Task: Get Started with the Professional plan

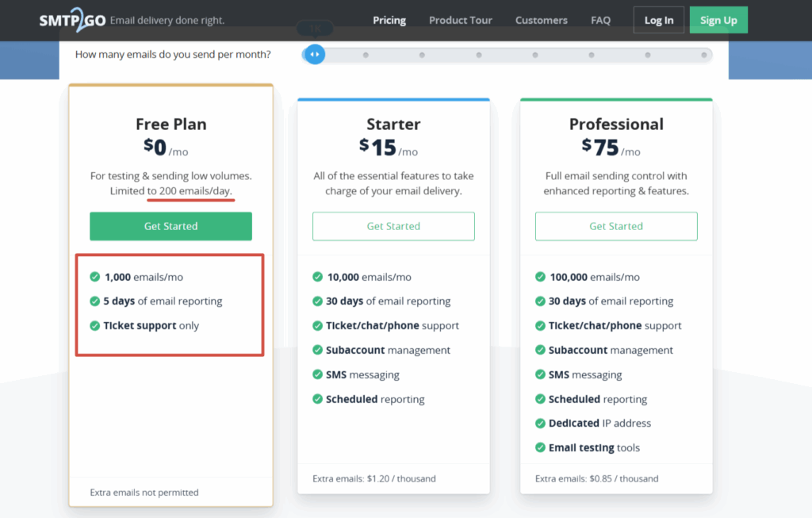Action: coord(616,226)
